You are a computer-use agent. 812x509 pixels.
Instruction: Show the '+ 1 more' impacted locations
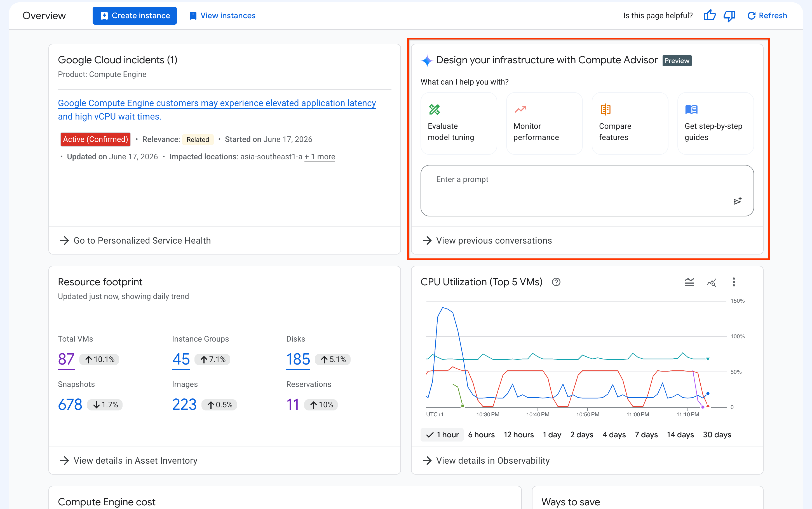pyautogui.click(x=320, y=157)
